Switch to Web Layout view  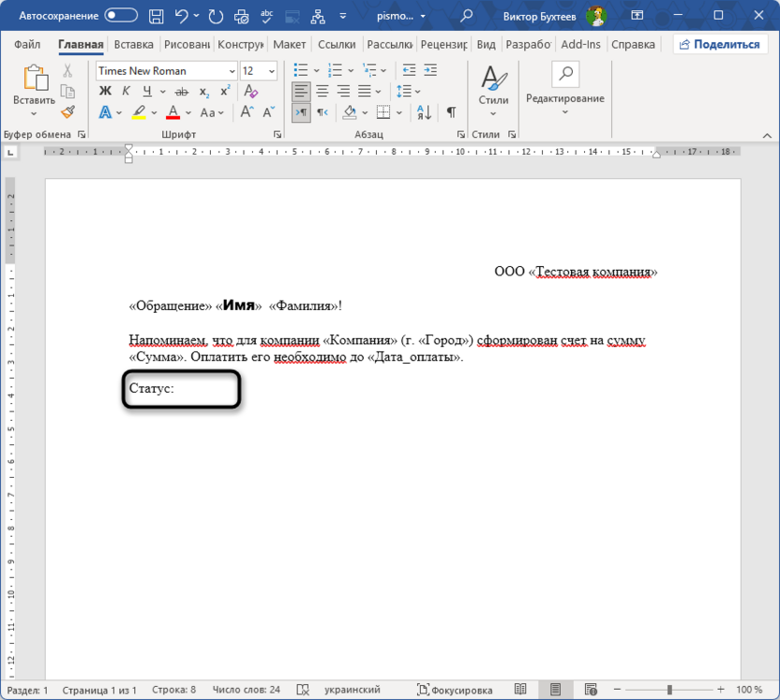(591, 689)
